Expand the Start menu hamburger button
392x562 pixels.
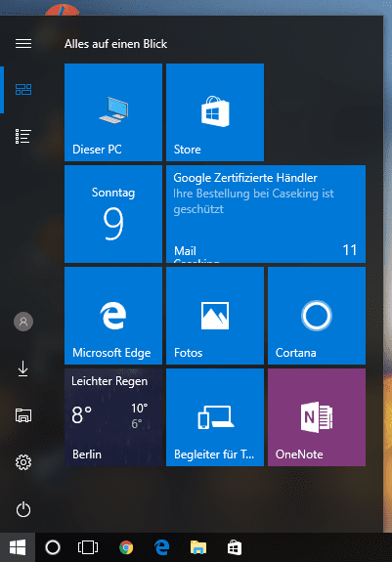(x=23, y=44)
